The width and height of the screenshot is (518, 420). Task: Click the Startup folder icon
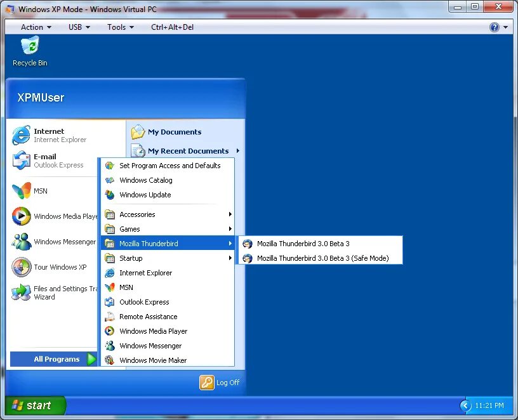click(x=110, y=258)
